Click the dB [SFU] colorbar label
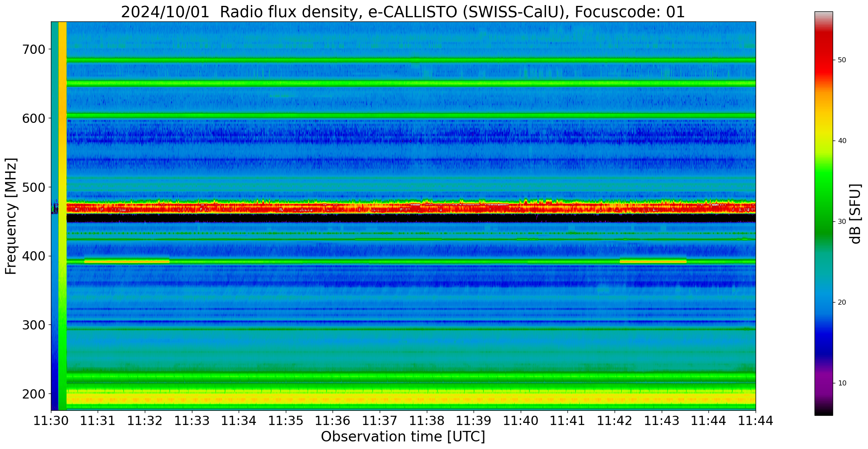 pos(855,214)
